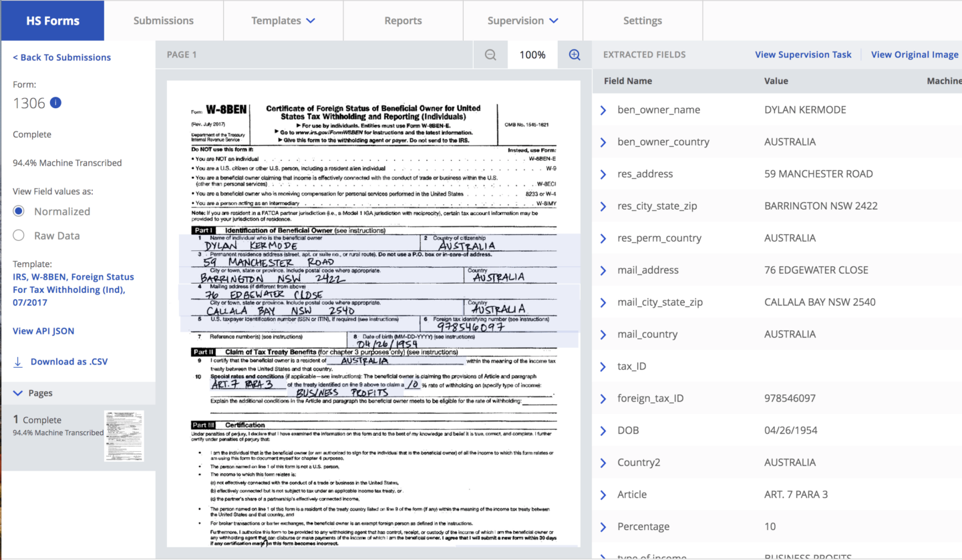Expand the ben_owner_name field row
The height and width of the screenshot is (560, 962).
[x=603, y=110]
